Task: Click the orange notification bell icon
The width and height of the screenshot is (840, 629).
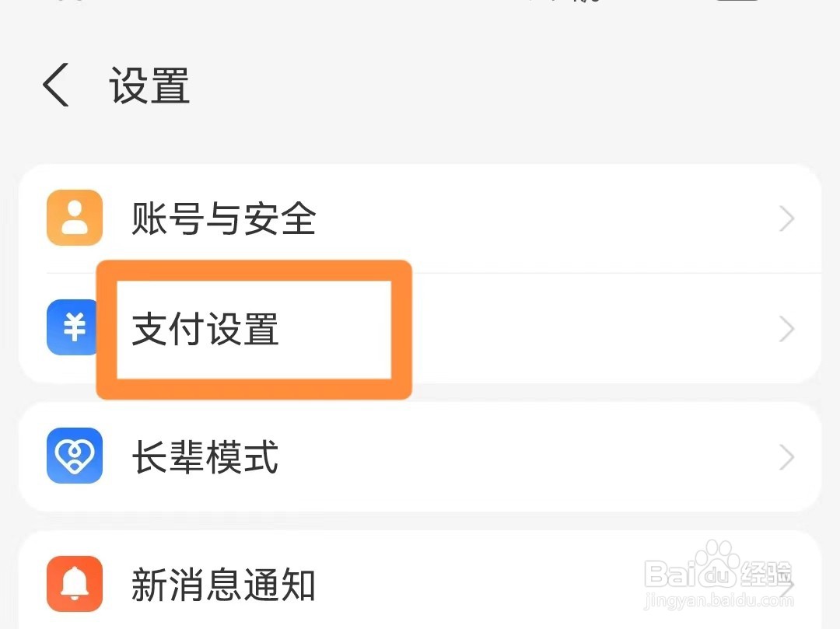Action: click(73, 585)
